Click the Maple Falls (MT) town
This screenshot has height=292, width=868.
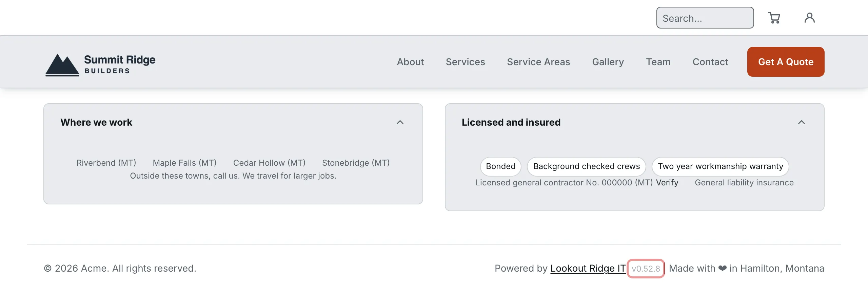click(184, 163)
